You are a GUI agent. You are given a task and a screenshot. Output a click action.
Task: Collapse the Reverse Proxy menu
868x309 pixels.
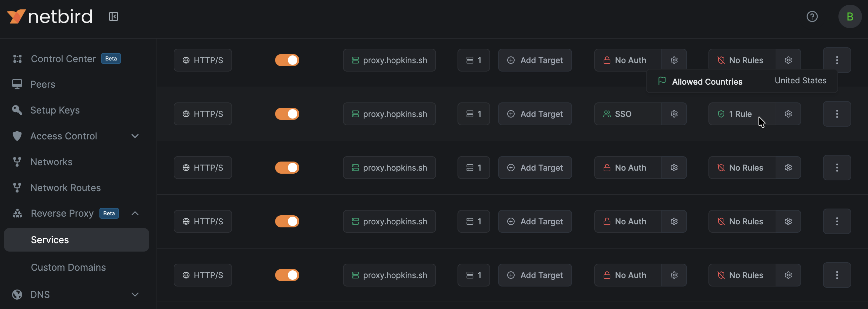click(135, 213)
